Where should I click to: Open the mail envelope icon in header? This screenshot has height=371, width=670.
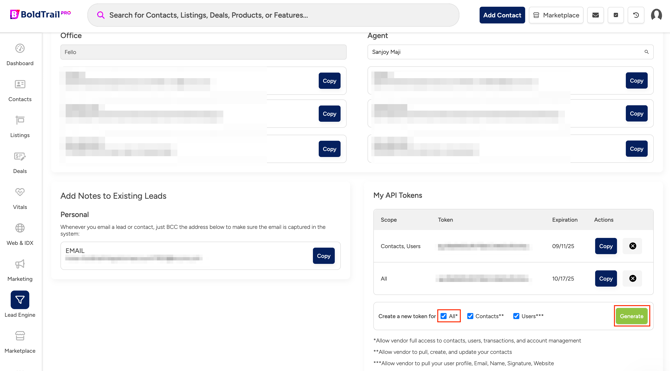[x=595, y=15]
